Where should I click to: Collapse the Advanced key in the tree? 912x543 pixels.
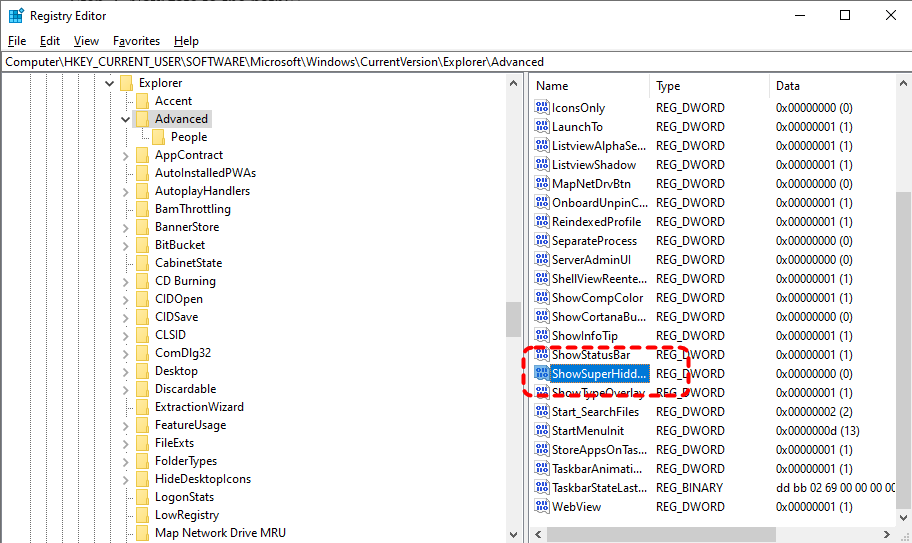point(125,119)
